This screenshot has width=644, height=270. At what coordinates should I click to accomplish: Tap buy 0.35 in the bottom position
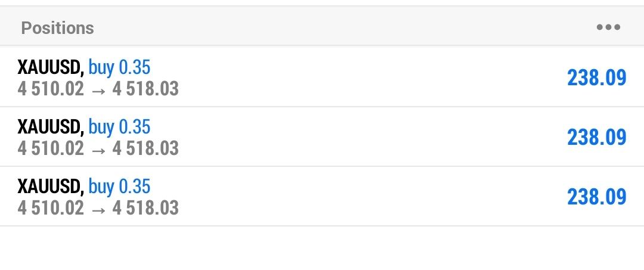point(119,186)
